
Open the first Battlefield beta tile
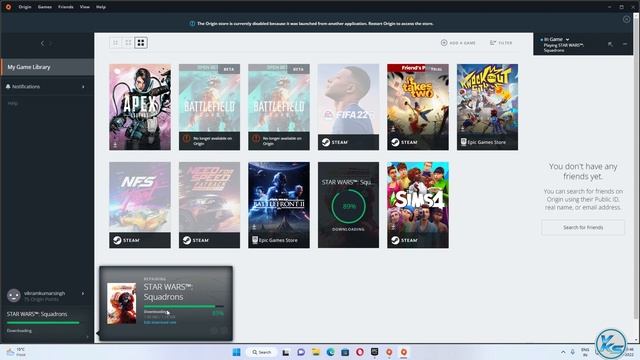209,107
